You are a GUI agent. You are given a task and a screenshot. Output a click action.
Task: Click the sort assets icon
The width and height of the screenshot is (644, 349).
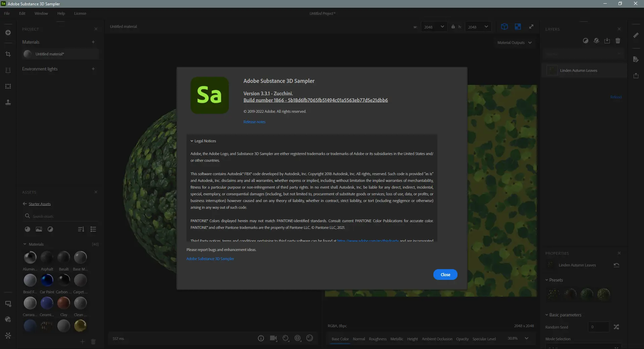pyautogui.click(x=81, y=229)
